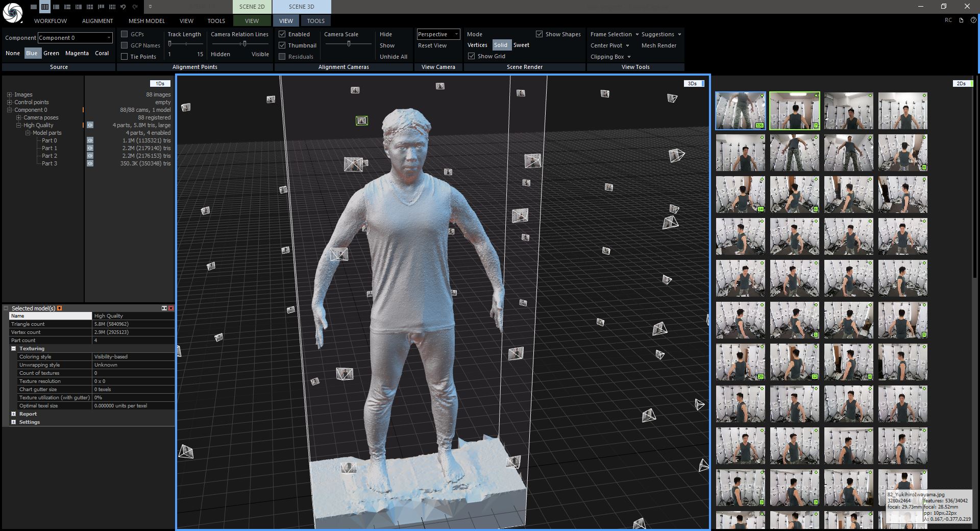The width and height of the screenshot is (980, 531).
Task: Collapse the Model parts tree node
Action: point(28,133)
